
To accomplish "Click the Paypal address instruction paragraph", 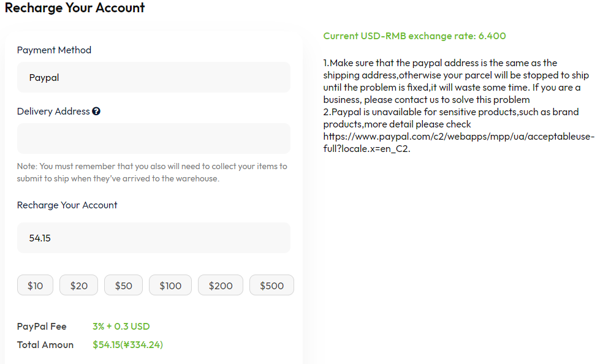I will [456, 81].
